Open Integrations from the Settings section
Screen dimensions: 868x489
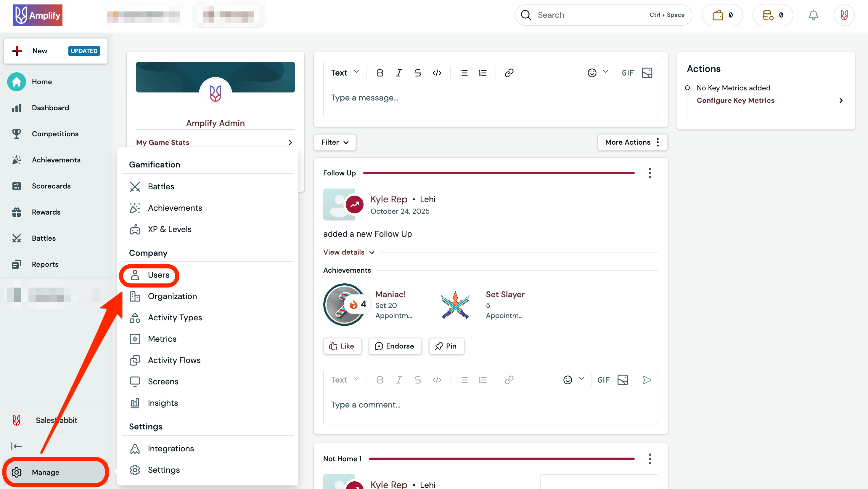[171, 448]
